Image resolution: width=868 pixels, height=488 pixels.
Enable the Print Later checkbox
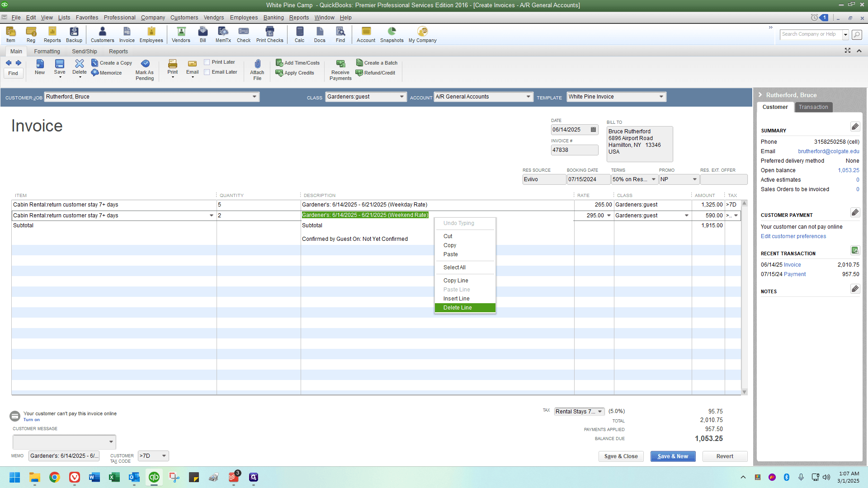[207, 62]
